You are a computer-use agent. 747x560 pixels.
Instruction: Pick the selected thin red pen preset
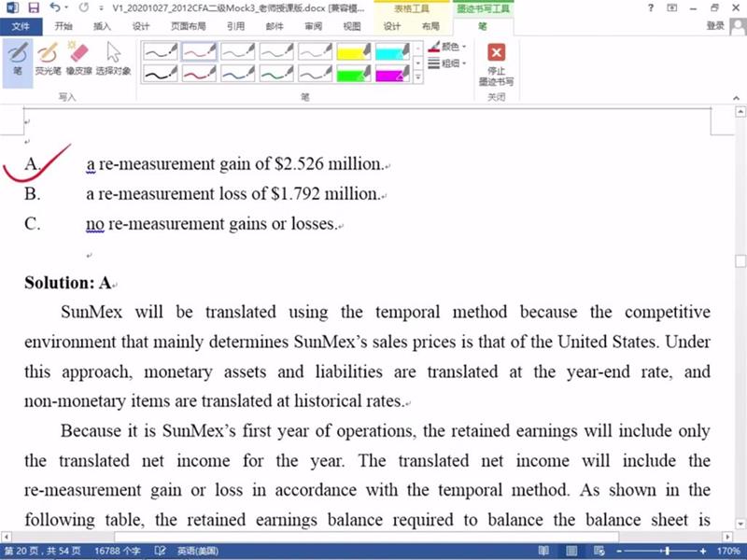199,51
